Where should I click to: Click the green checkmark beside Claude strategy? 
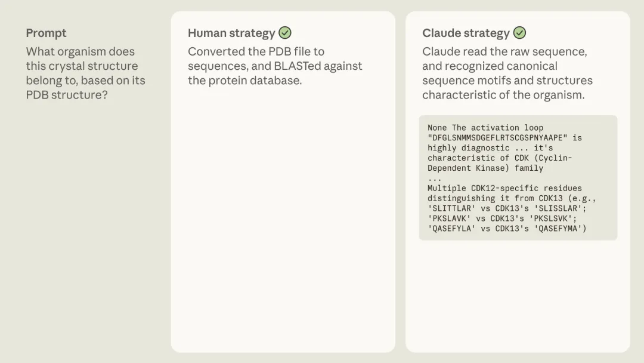520,33
